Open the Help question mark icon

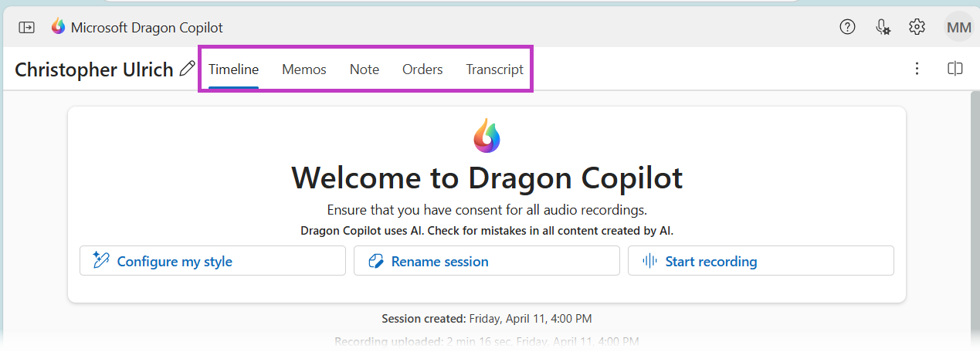[847, 27]
